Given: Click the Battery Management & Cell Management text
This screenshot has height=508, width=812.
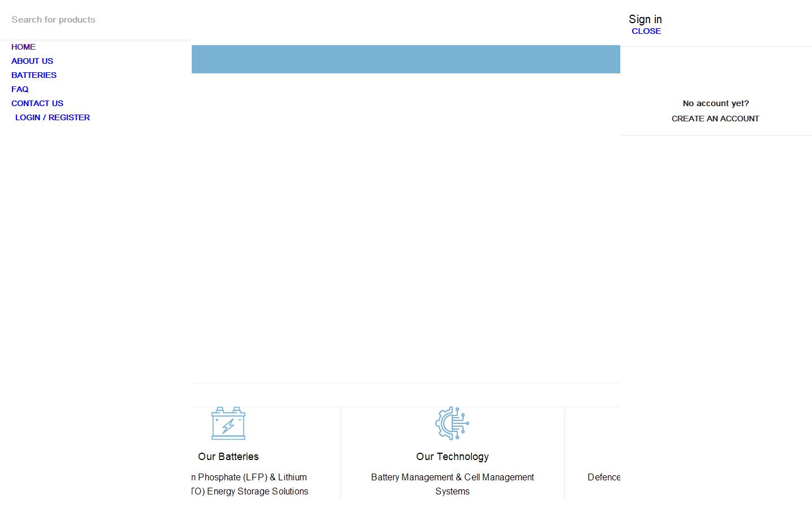Looking at the screenshot, I should (452, 478).
